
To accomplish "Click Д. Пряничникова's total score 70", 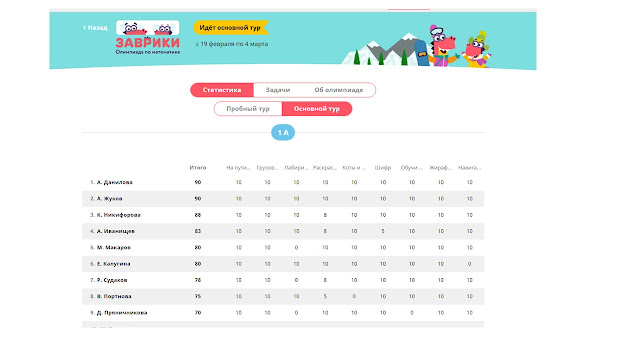I will click(x=198, y=313).
